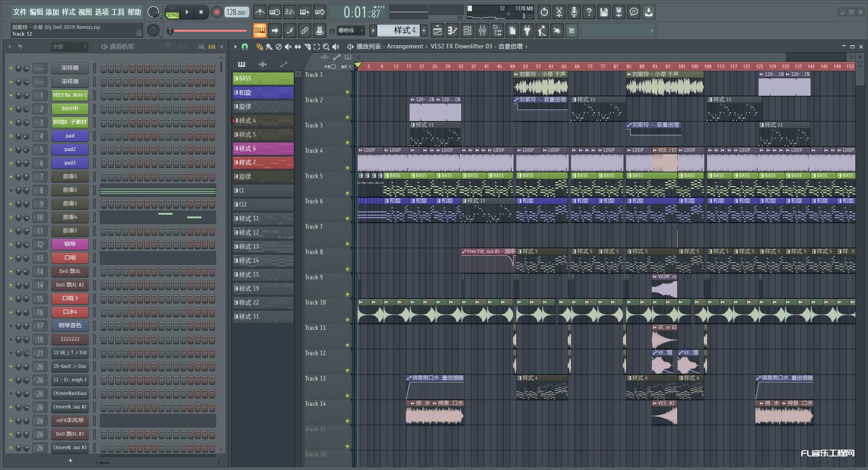Open the mixer view icon
Viewport: 868px width, 470px height.
click(x=482, y=31)
